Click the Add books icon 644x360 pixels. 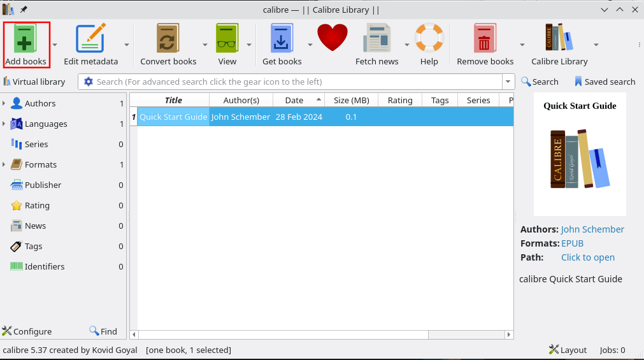(25, 40)
